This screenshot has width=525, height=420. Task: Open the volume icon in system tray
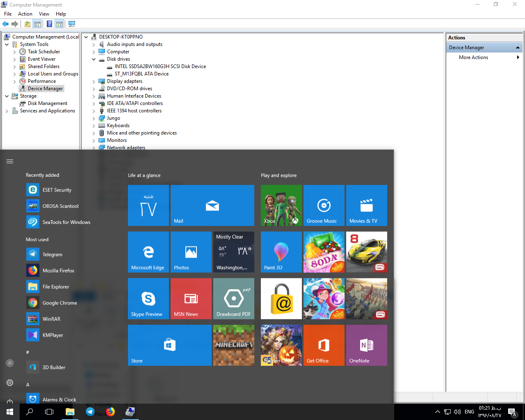pos(457,412)
